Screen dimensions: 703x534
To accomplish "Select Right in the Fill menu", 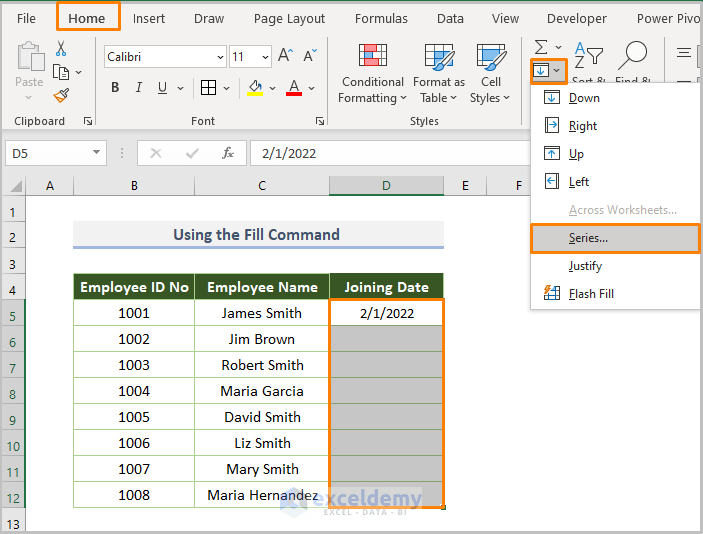I will click(x=615, y=126).
